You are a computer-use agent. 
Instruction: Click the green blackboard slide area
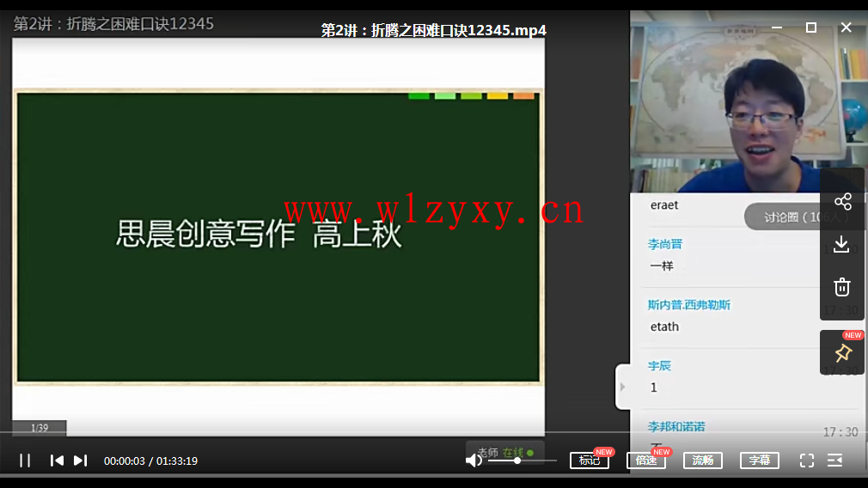click(x=278, y=237)
